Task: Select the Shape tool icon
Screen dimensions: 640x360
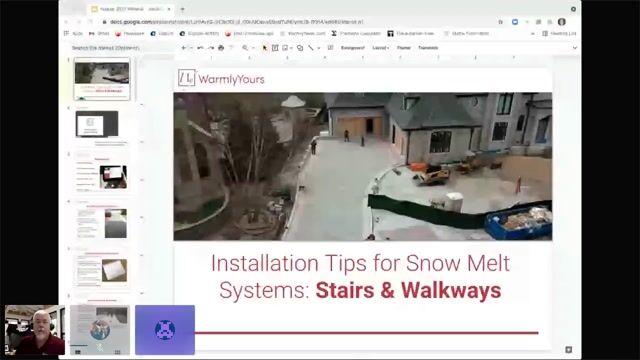Action: pyautogui.click(x=300, y=48)
